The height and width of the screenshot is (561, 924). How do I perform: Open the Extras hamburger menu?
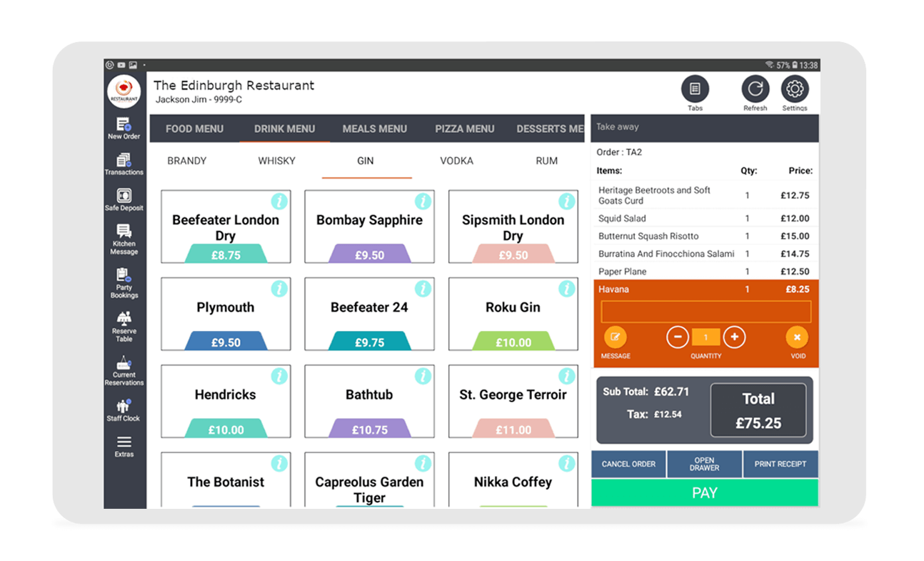coord(124,446)
